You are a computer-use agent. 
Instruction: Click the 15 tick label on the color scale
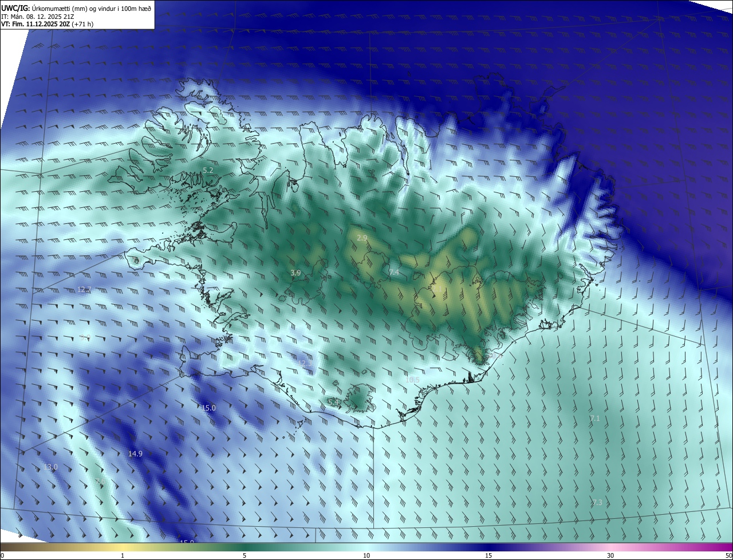click(x=488, y=556)
